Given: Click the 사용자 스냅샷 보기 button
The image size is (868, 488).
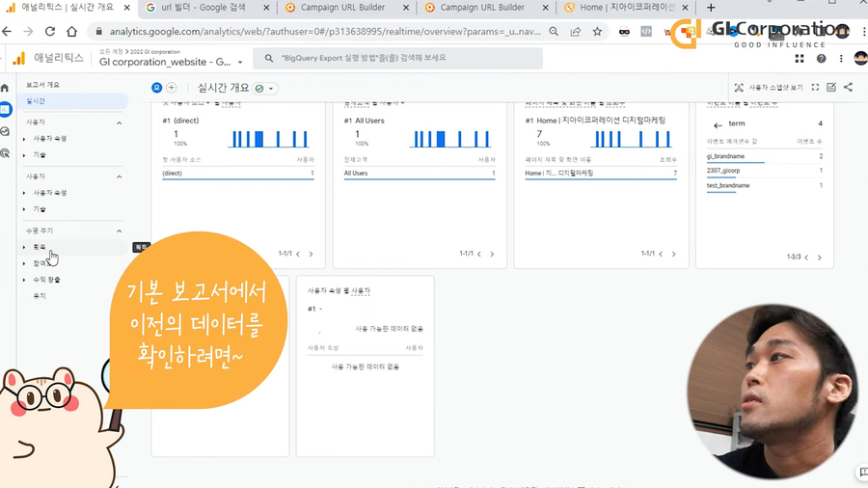Looking at the screenshot, I should coord(769,88).
